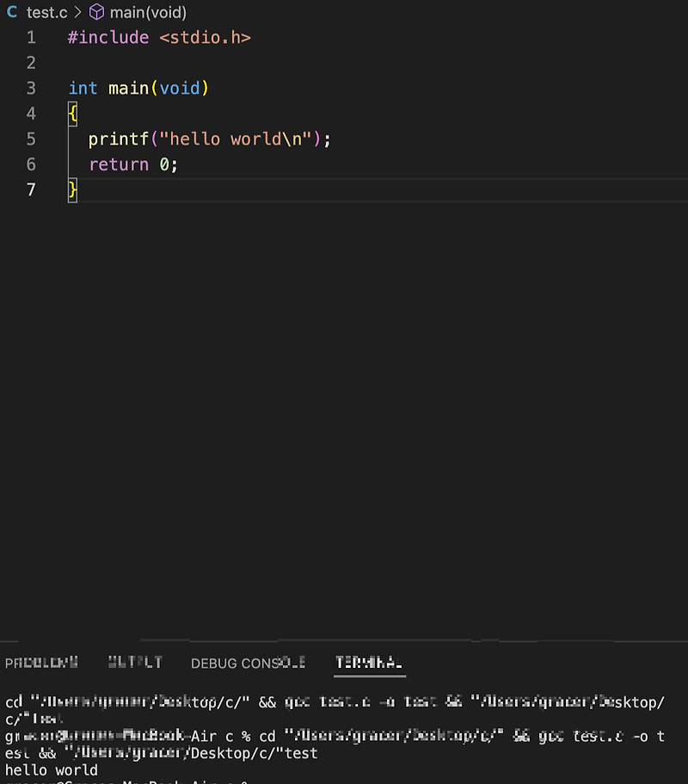Switch to the PROBLEMS panel tab
Screen dimensions: 688x784
41,663
